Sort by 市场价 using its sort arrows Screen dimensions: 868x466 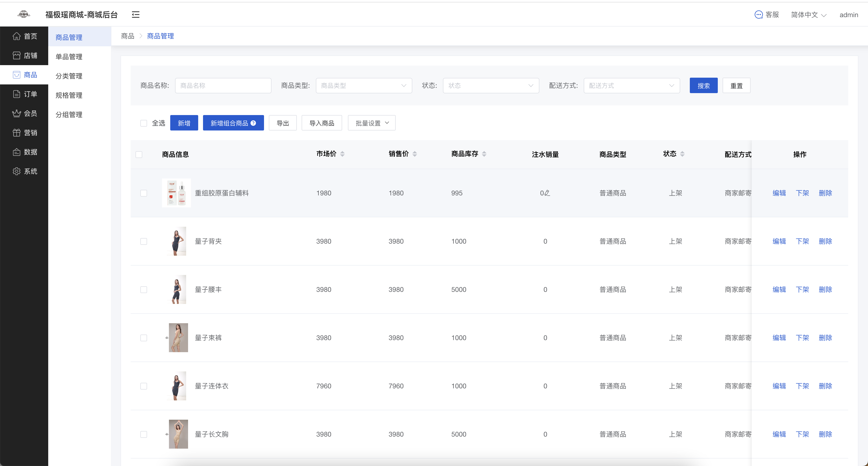click(x=342, y=154)
